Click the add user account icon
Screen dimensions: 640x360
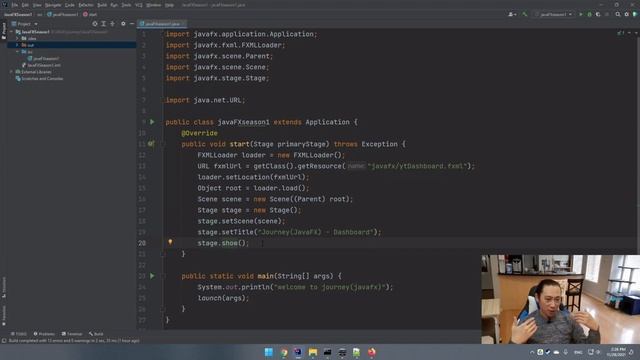pos(512,14)
